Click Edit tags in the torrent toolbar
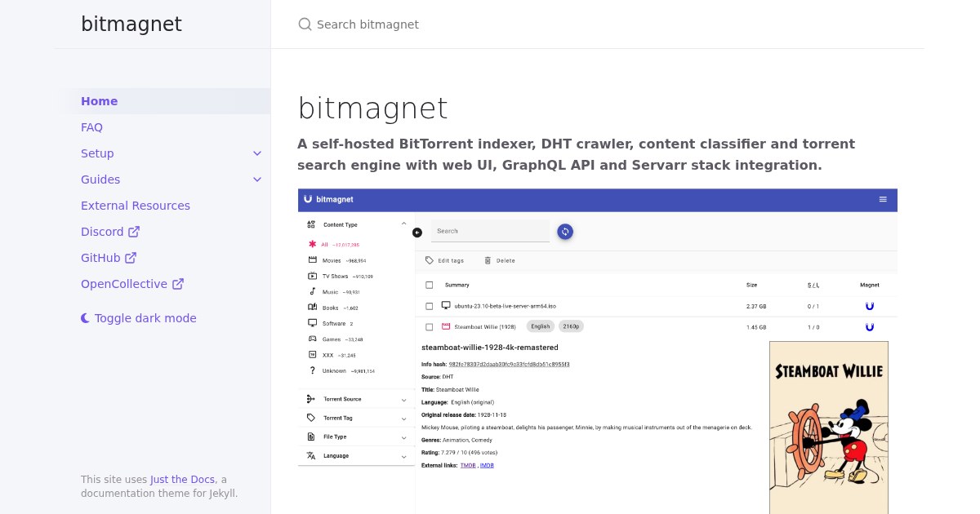The width and height of the screenshot is (980, 514). click(444, 260)
